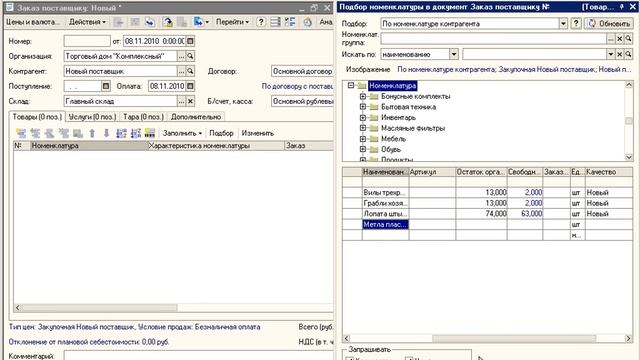Click down arrow of tree vertical scrollbar
The width and height of the screenshot is (640, 360).
pyautogui.click(x=629, y=157)
